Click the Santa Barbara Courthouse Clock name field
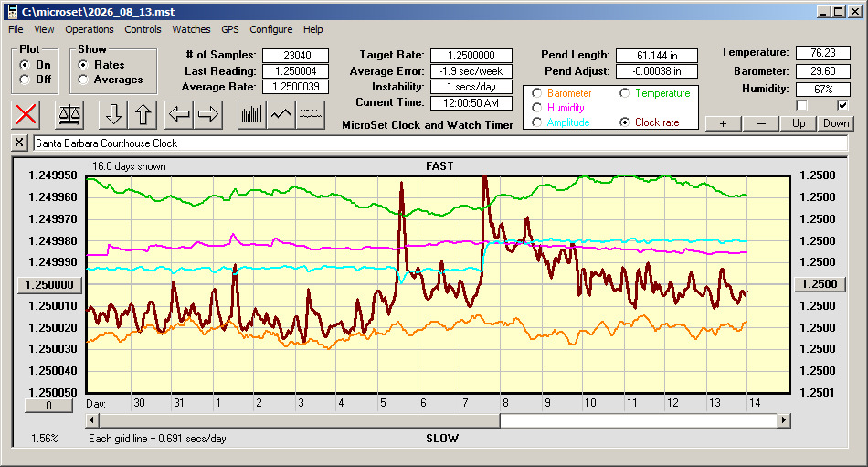 (x=440, y=143)
